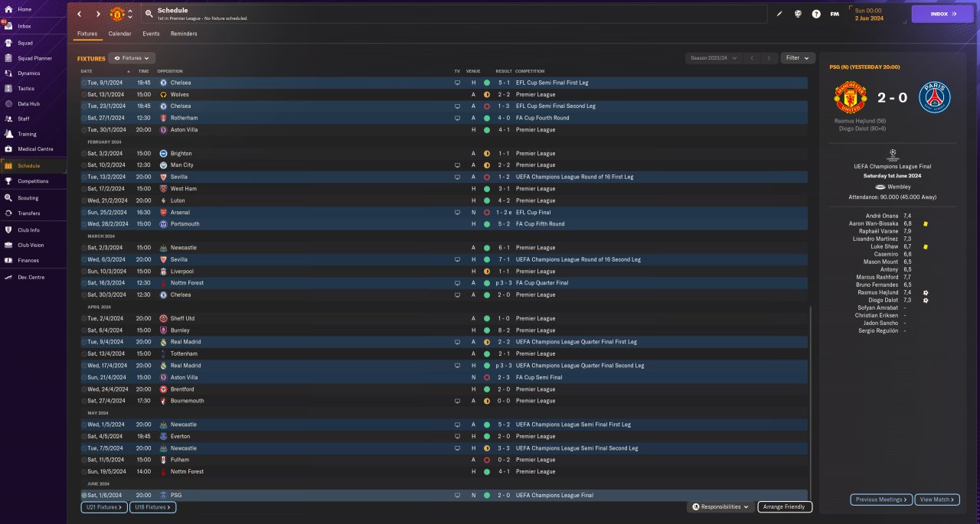Open U21 Fixtures

point(103,507)
